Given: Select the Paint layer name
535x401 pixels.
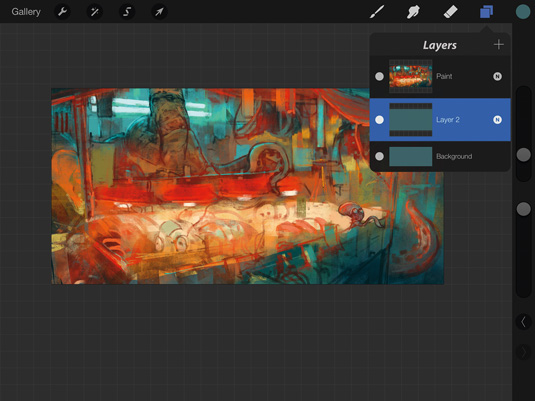Looking at the screenshot, I should [444, 76].
